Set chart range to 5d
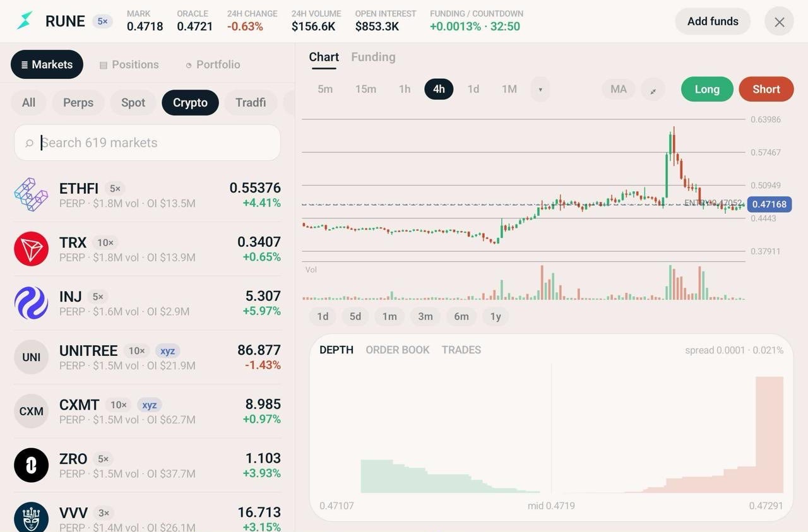 click(355, 317)
